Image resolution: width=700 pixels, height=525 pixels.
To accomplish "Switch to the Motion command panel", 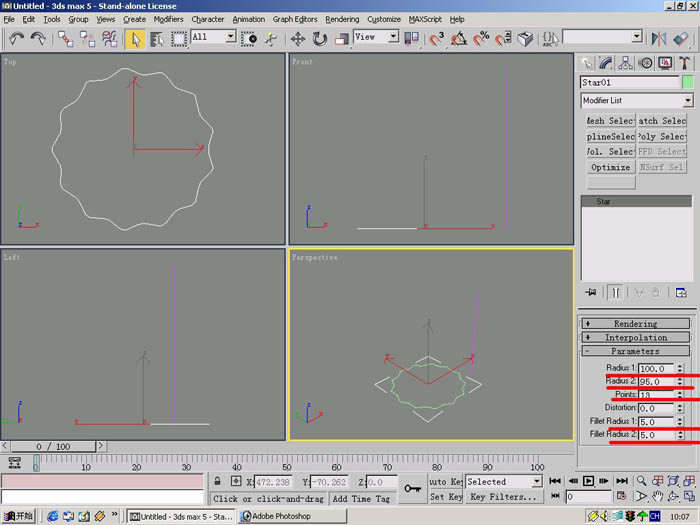I will point(646,63).
